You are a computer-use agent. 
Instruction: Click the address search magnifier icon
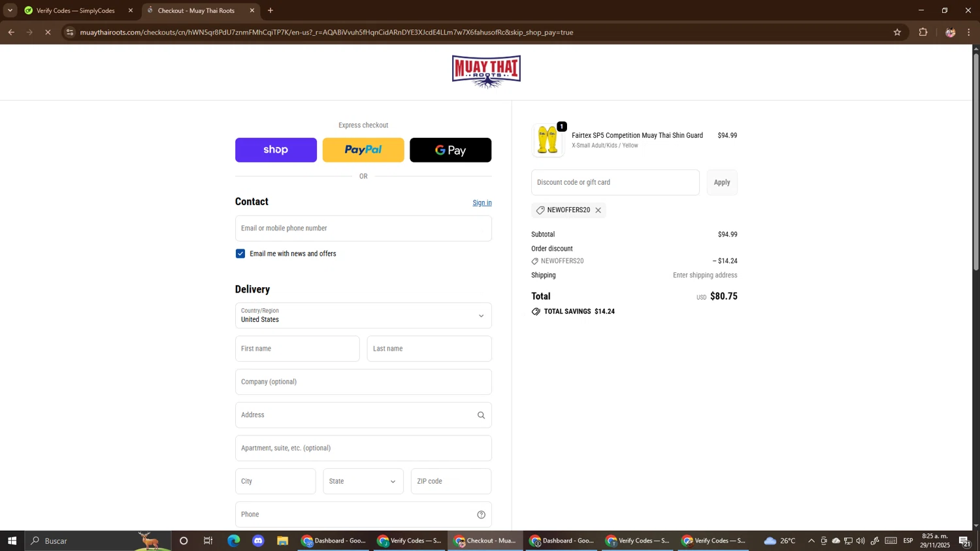[481, 415]
